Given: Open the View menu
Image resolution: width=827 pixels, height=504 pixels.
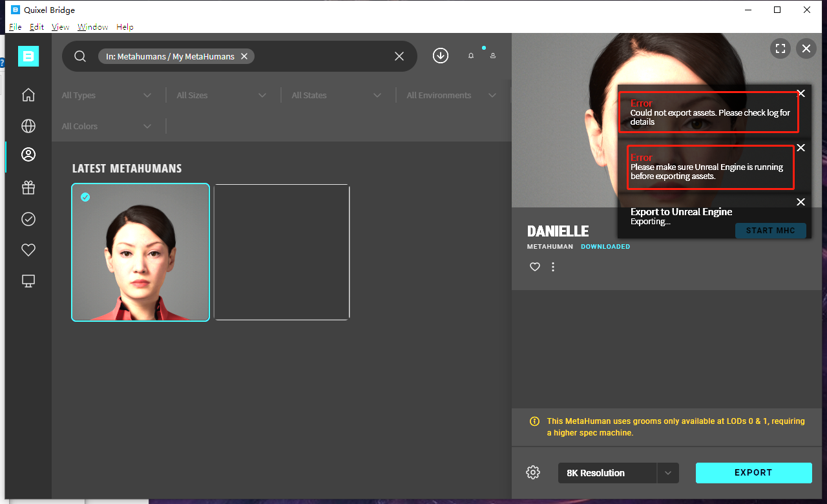Looking at the screenshot, I should click(60, 27).
